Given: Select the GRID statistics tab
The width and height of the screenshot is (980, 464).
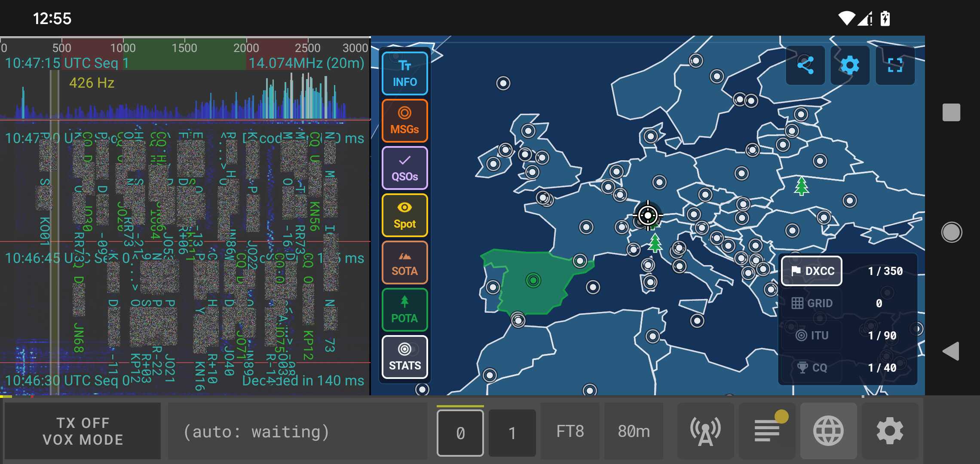Looking at the screenshot, I should pyautogui.click(x=812, y=303).
